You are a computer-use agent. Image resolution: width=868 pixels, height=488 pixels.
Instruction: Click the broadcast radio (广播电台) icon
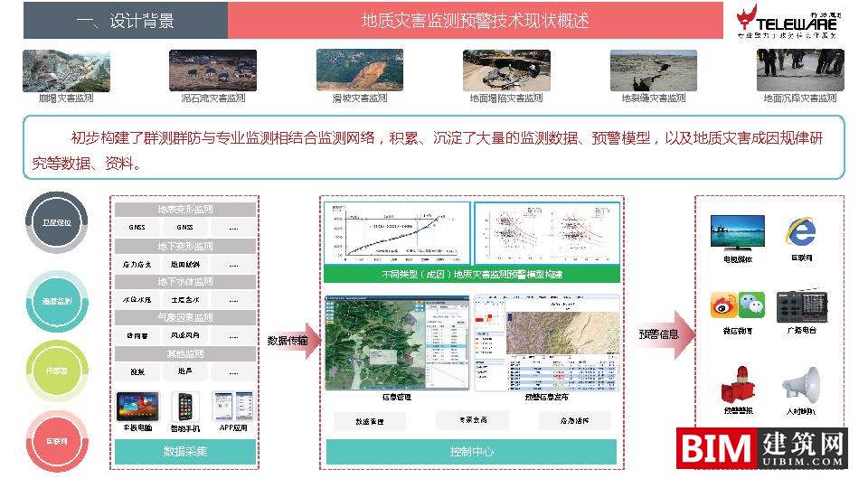point(801,305)
